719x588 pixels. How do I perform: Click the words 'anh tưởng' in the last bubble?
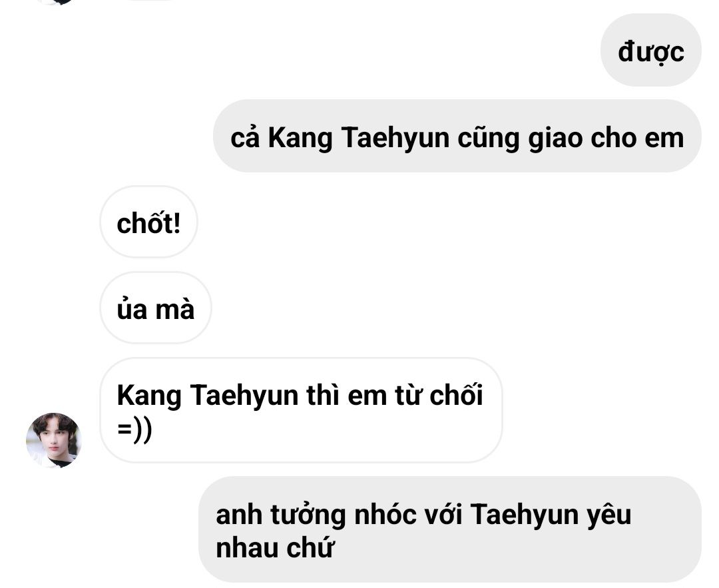click(281, 513)
